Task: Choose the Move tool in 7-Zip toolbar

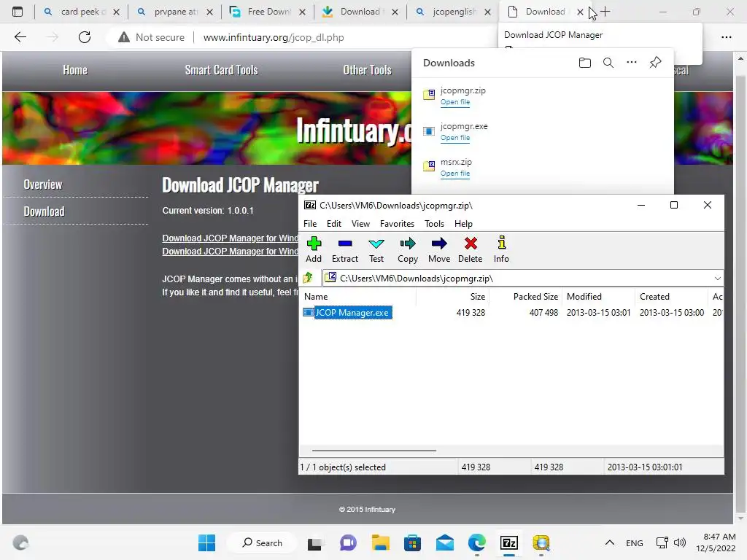Action: point(439,249)
